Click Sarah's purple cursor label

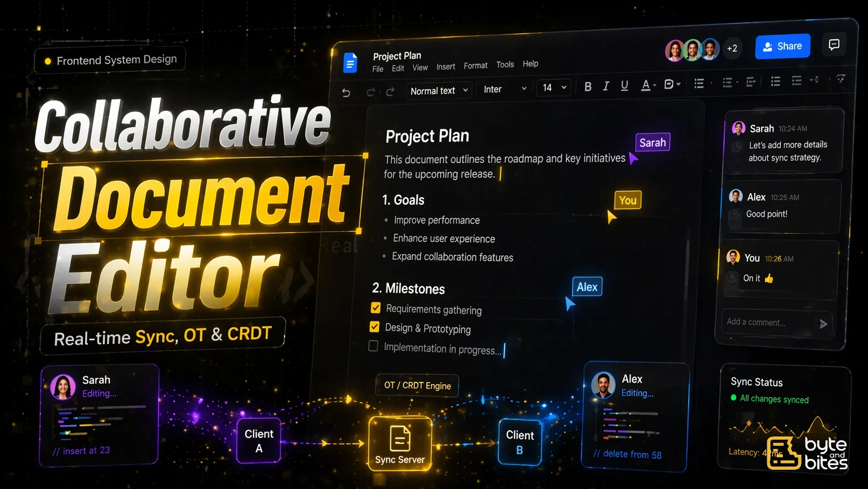pos(653,142)
